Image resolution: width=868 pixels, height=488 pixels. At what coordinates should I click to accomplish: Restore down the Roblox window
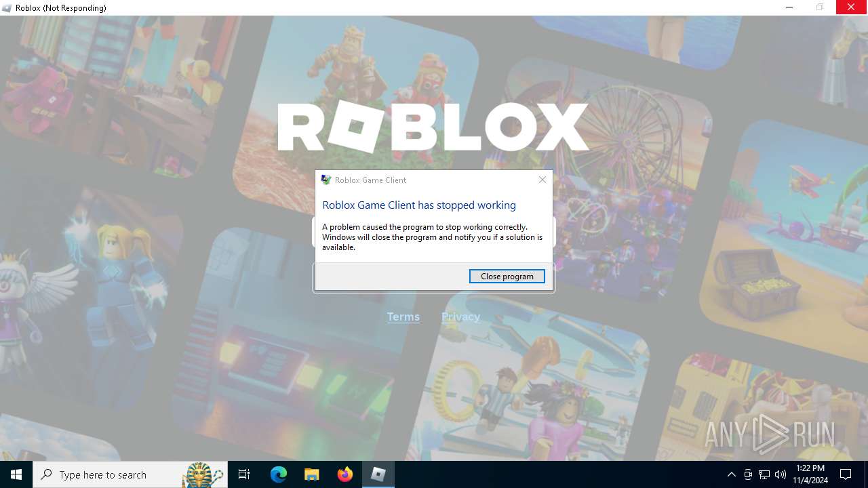click(x=821, y=7)
